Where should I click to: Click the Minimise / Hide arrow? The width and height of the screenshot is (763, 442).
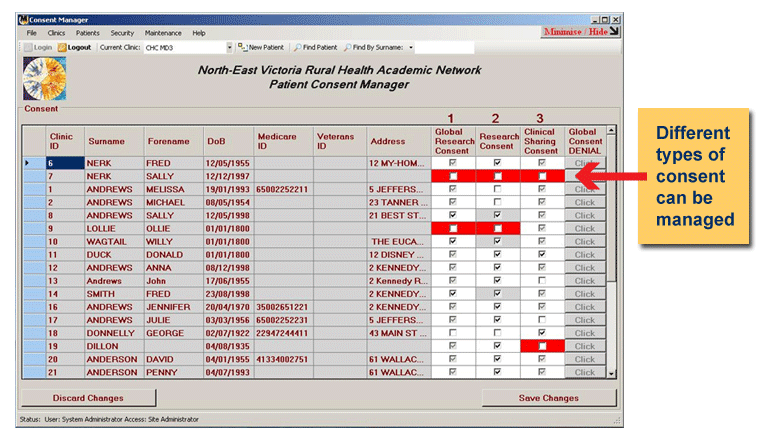[x=615, y=31]
